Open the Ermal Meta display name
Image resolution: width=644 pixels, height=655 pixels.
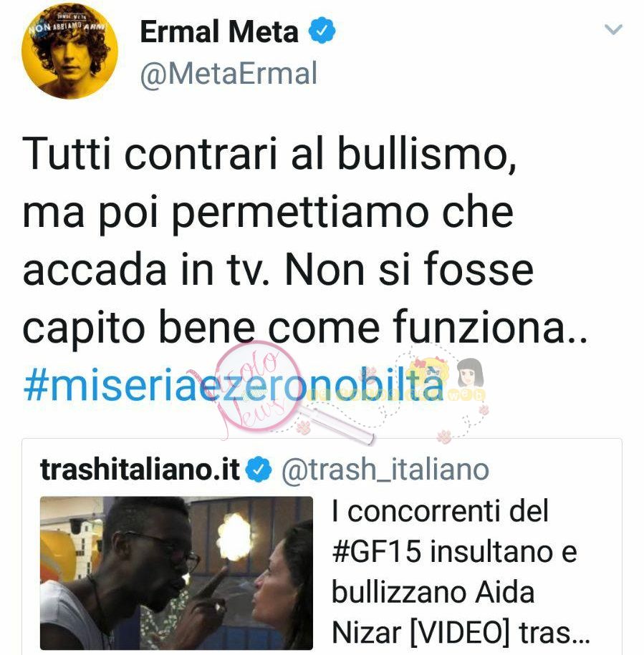pyautogui.click(x=219, y=31)
